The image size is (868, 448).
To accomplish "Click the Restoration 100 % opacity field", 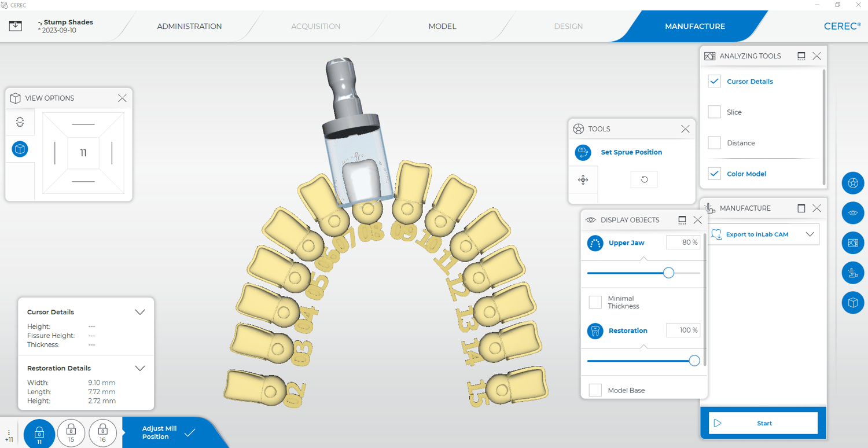I will point(683,331).
